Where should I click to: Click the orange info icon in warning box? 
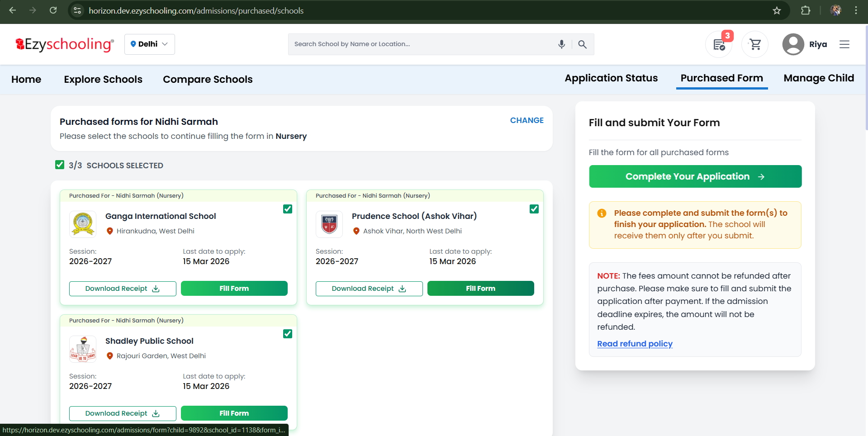tap(602, 213)
